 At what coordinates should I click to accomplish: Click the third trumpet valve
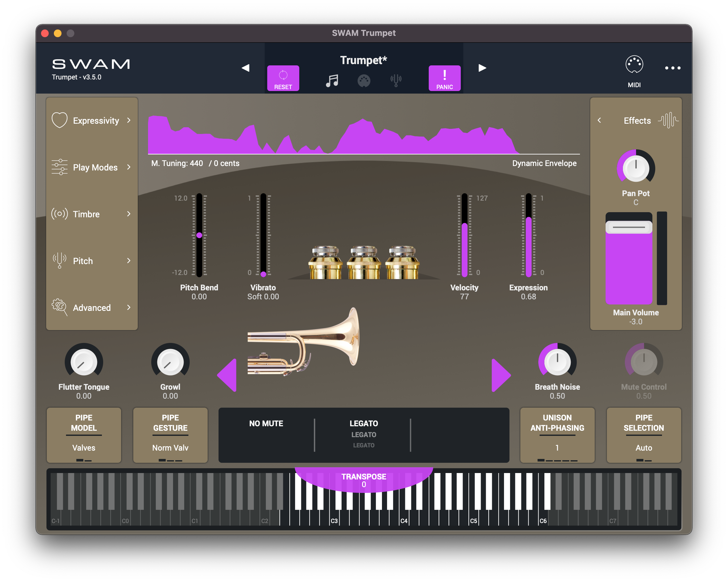tap(402, 262)
